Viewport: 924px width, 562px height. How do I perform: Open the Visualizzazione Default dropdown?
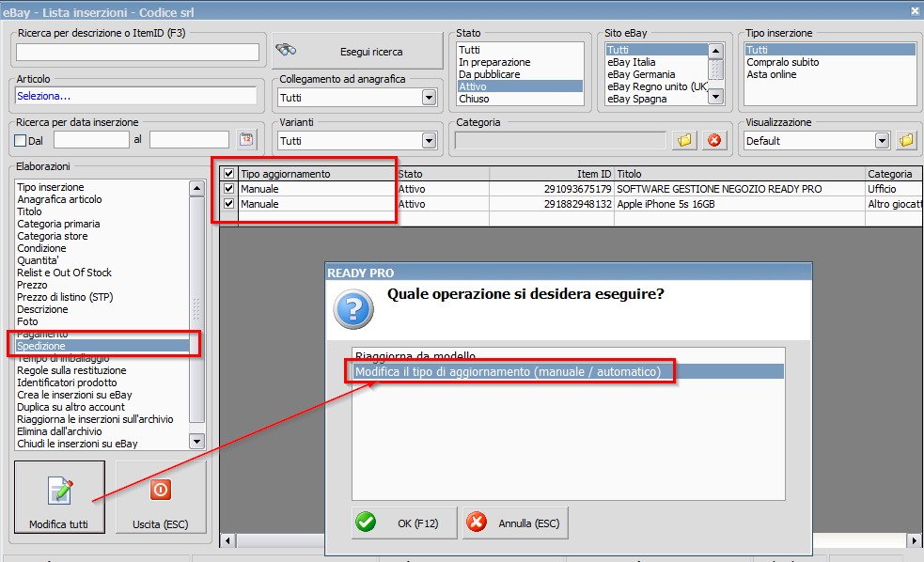click(882, 140)
